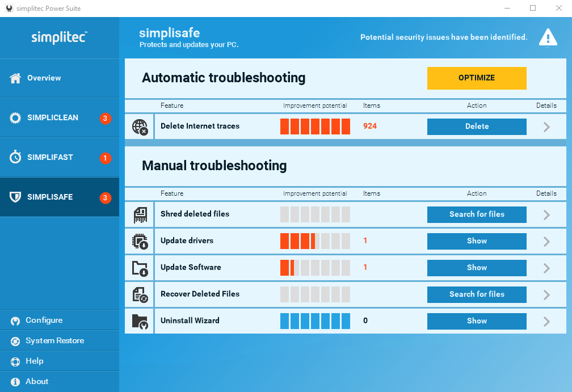The width and height of the screenshot is (572, 392).
Task: Click the Help lifebuoy icon
Action: click(x=15, y=361)
